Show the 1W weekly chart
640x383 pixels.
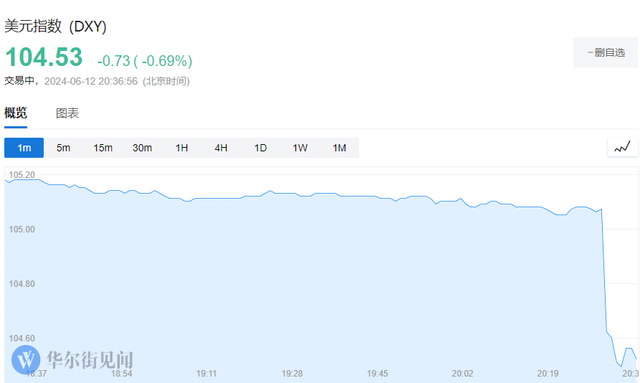pos(300,148)
